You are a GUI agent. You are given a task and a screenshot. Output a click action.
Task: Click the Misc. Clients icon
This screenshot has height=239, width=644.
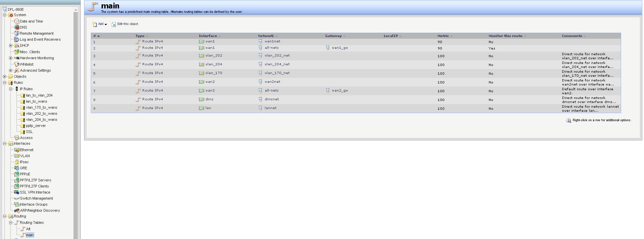(x=16, y=52)
